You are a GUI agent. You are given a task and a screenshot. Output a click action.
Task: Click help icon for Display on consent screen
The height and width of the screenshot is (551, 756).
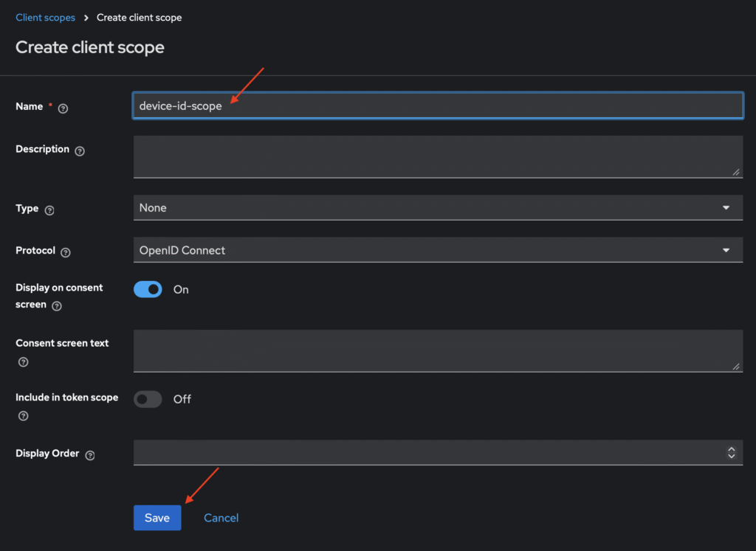click(x=57, y=305)
